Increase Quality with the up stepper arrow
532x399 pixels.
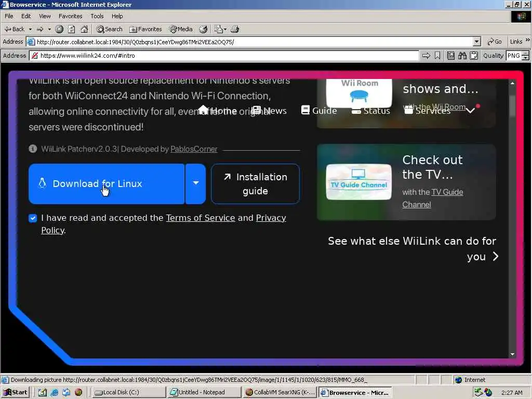click(x=525, y=54)
